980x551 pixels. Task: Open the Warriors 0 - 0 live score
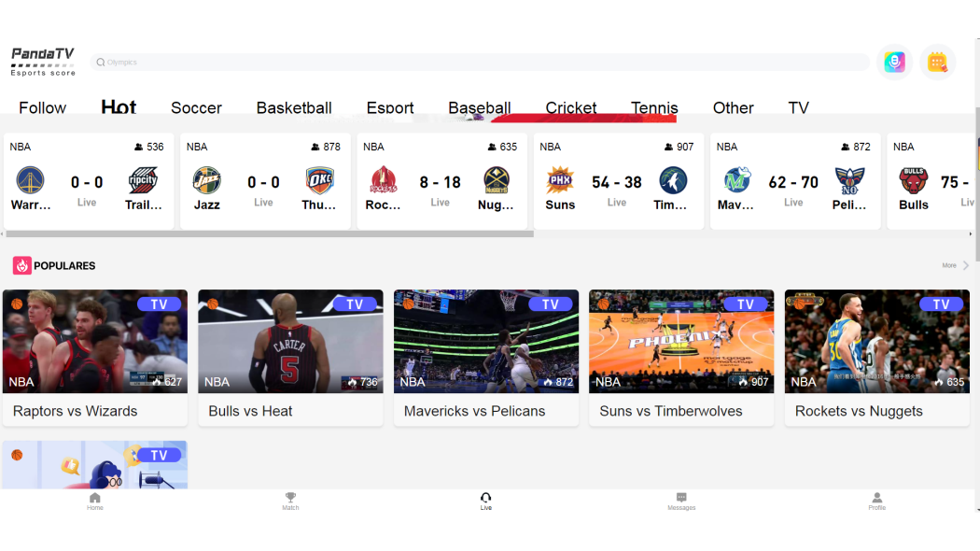[87, 183]
